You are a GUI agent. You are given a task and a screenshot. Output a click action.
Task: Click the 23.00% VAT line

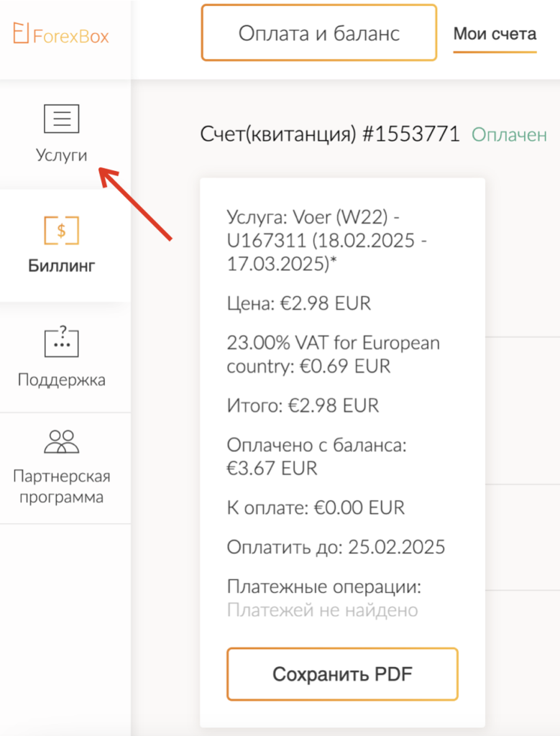pyautogui.click(x=333, y=354)
